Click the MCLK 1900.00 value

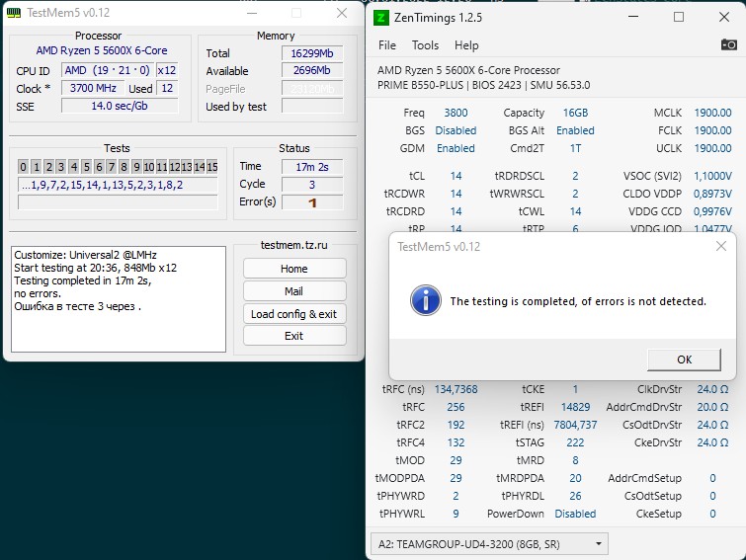(x=712, y=113)
